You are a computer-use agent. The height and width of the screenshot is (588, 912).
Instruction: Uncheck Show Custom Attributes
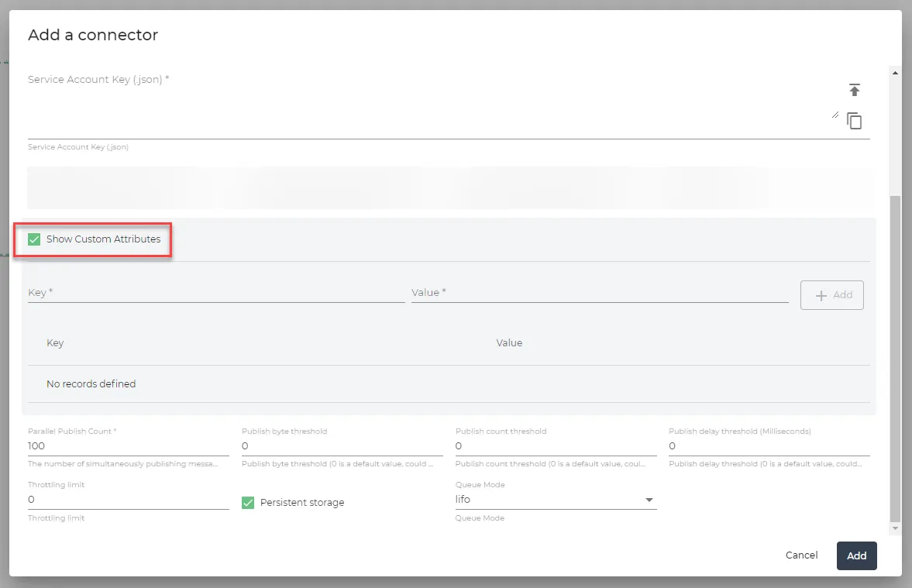tap(34, 239)
